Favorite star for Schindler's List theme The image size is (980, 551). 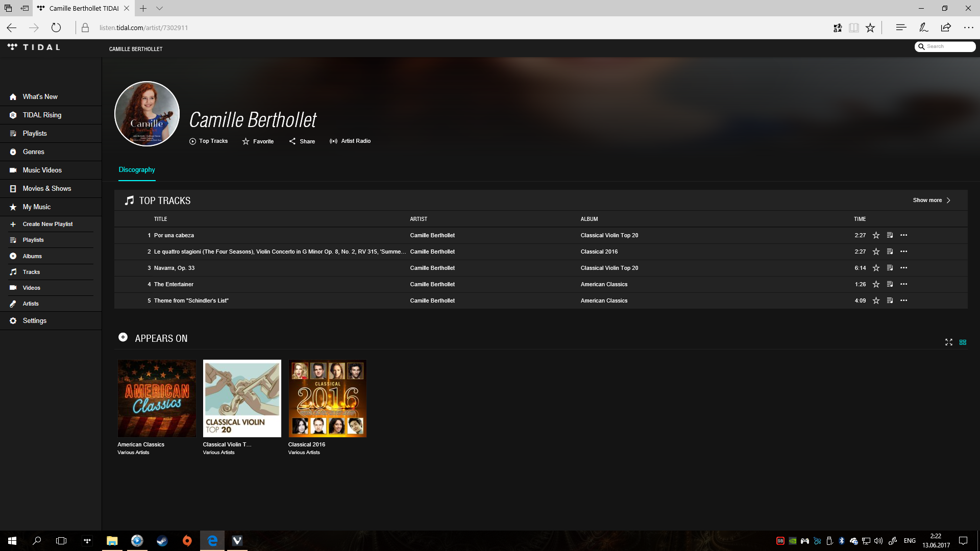(876, 300)
